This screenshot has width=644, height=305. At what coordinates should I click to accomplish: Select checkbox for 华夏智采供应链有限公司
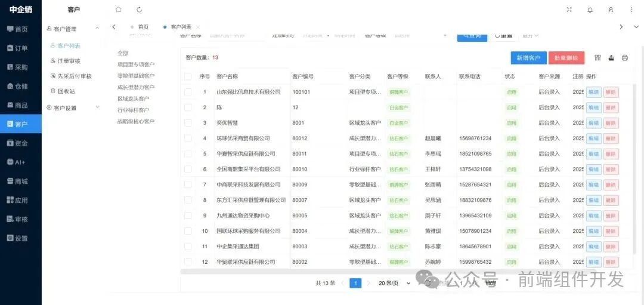(x=188, y=154)
